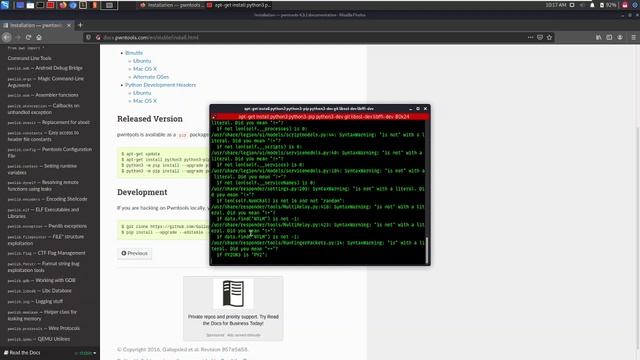
Task: Reload the current page
Action: [28, 37]
